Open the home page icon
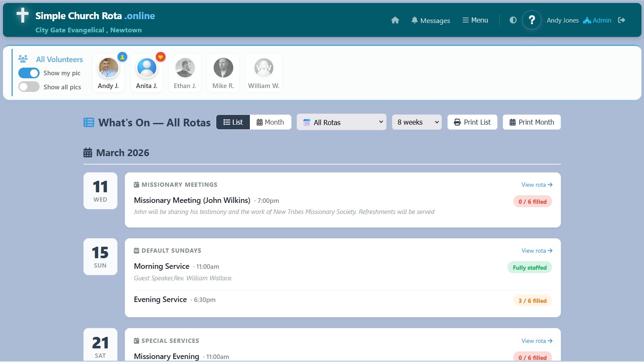 (x=395, y=20)
